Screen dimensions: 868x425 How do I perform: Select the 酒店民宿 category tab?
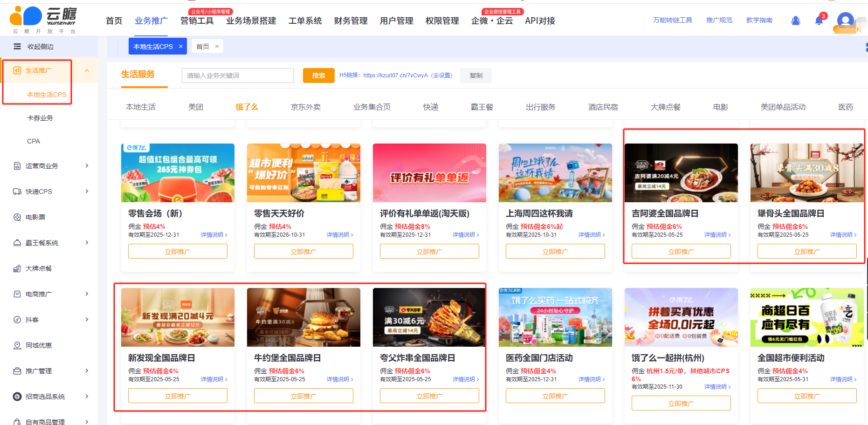pyautogui.click(x=603, y=107)
